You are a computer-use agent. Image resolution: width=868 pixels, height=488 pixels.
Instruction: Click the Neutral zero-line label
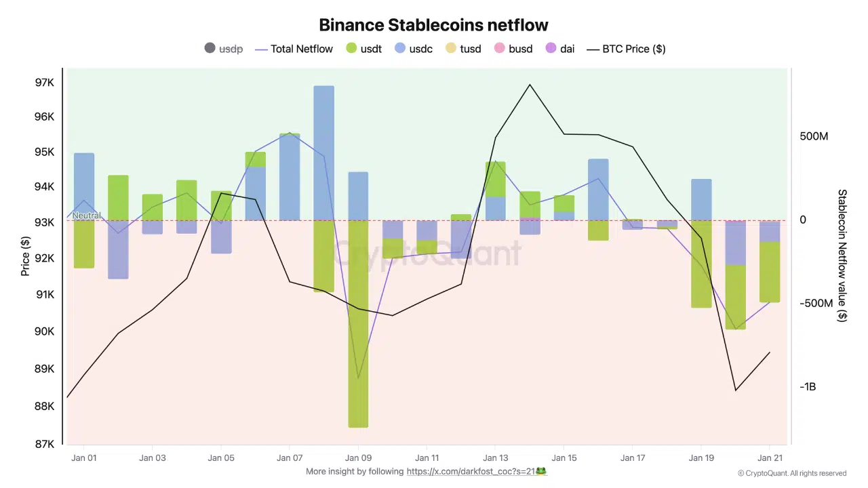point(86,216)
